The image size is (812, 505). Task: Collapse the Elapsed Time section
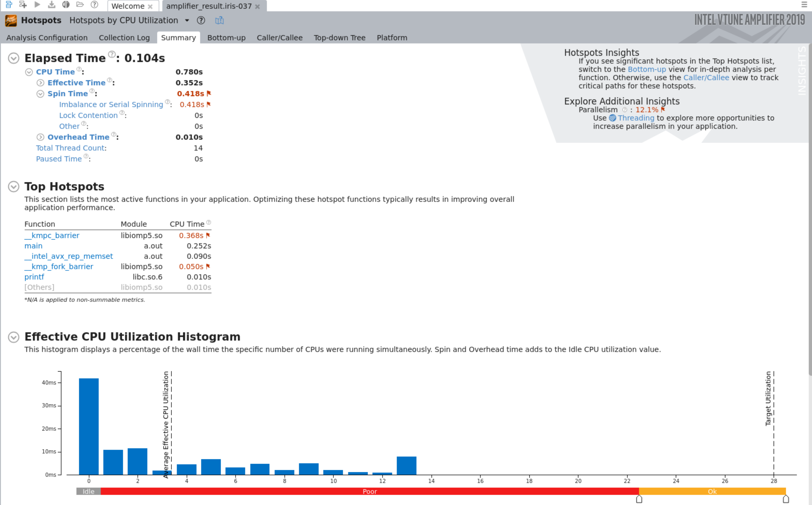[13, 58]
